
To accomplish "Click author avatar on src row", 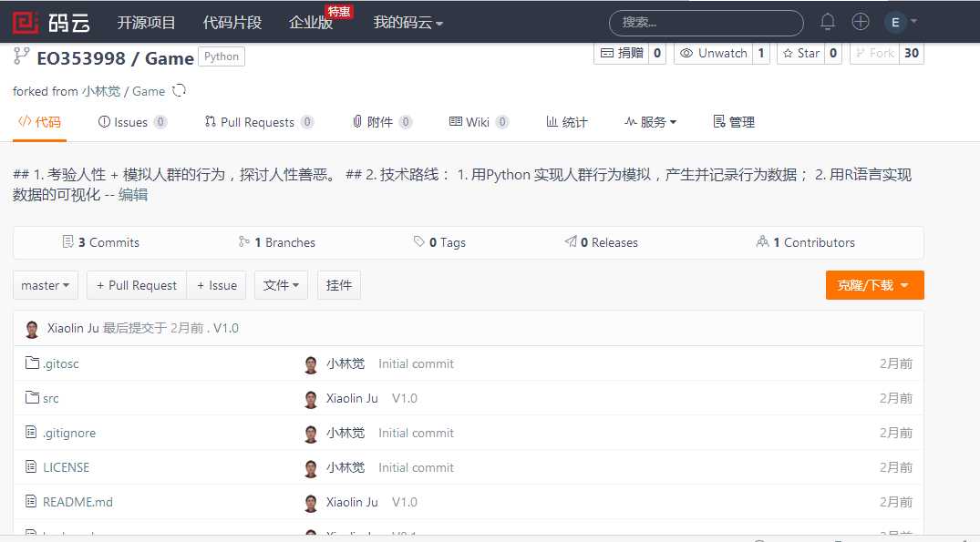I will [x=311, y=399].
